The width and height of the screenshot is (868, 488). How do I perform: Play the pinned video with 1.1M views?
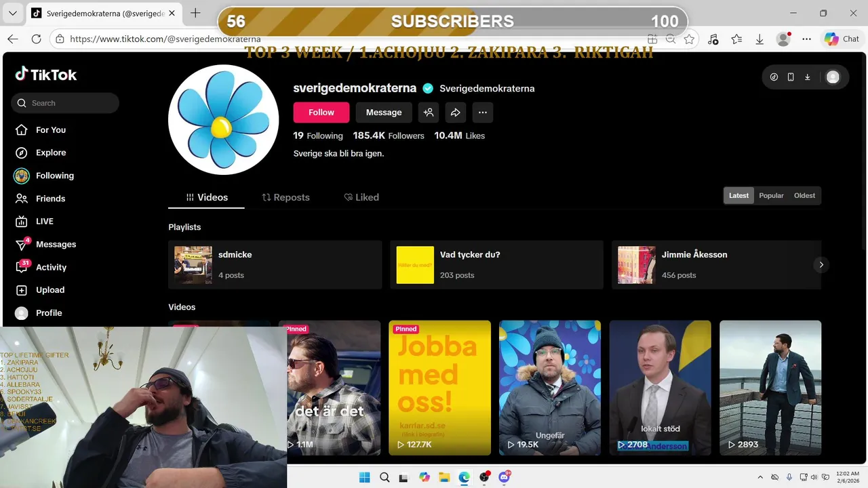(x=334, y=388)
